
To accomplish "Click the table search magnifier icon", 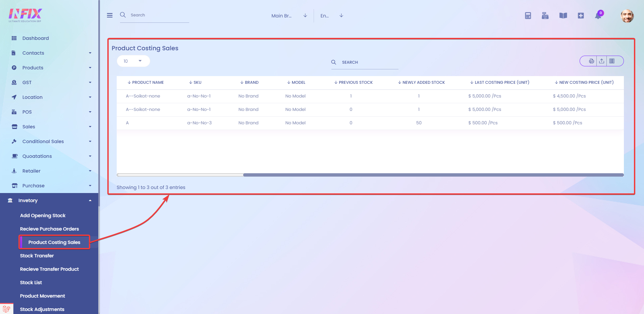I will coord(334,62).
